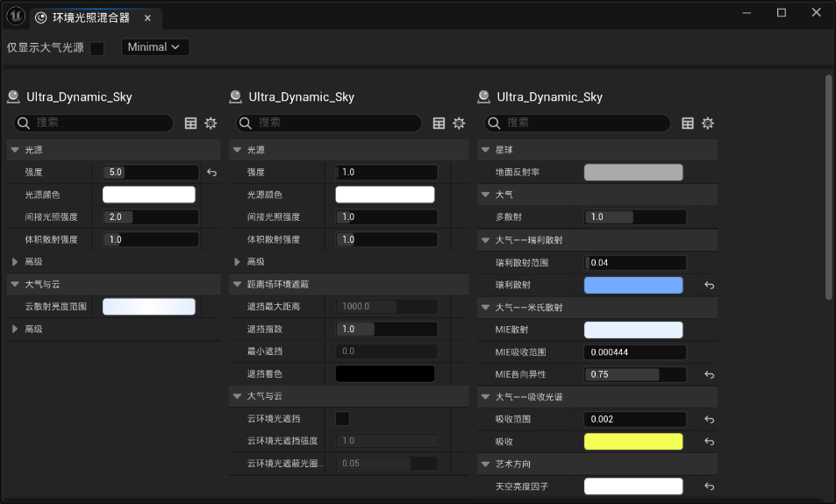Viewport: 836px width, 504px height.
Task: Expand 高级 section in second panel
Action: (237, 261)
